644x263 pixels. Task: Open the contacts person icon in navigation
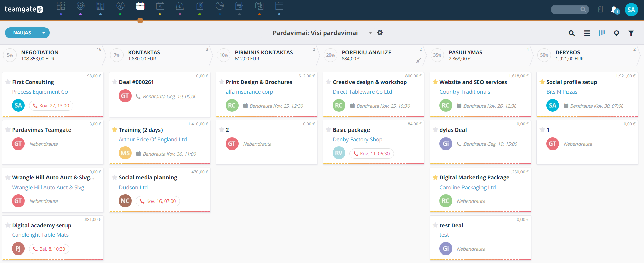click(120, 6)
